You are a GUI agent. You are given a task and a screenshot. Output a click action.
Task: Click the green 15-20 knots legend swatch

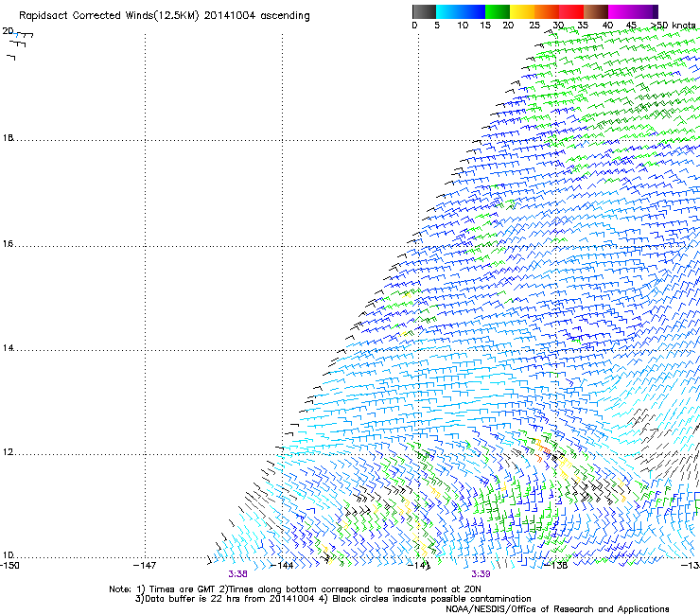point(498,11)
